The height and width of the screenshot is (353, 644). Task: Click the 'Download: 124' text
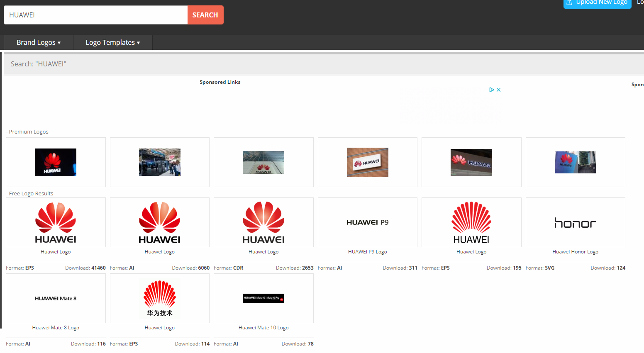point(608,268)
